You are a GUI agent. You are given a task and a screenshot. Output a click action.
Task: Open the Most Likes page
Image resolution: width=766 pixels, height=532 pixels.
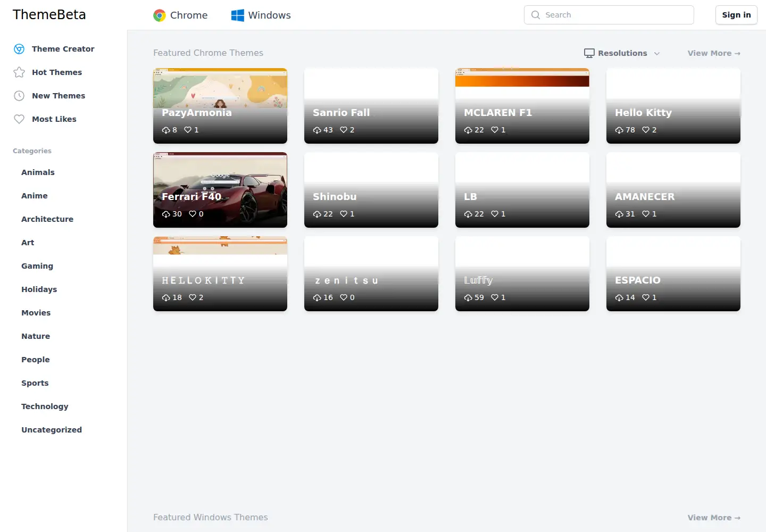click(54, 119)
